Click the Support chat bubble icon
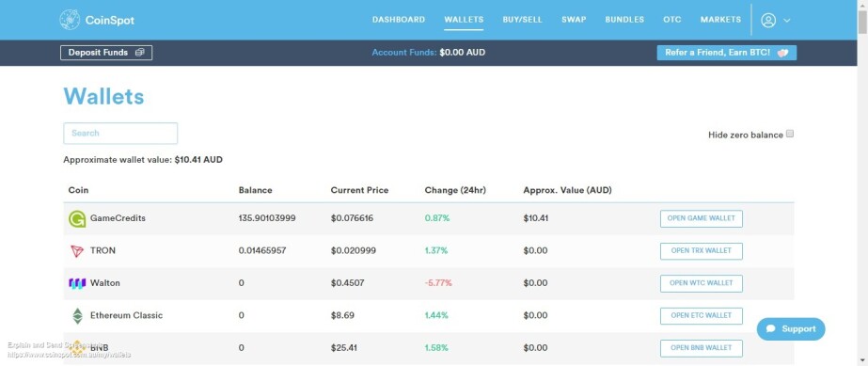This screenshot has width=868, height=366. pos(770,329)
